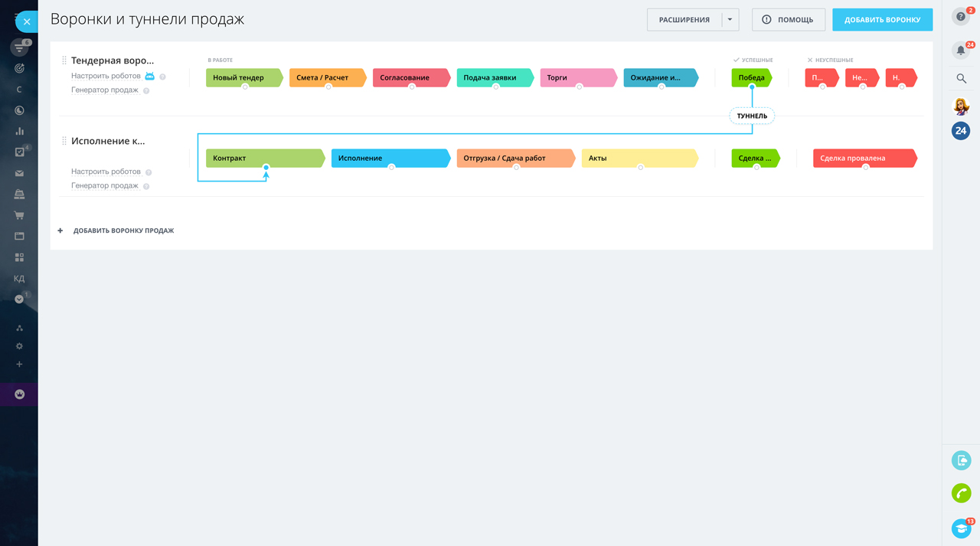The width and height of the screenshot is (980, 546).
Task: Click the plus icon in left sidebar
Action: tap(19, 365)
